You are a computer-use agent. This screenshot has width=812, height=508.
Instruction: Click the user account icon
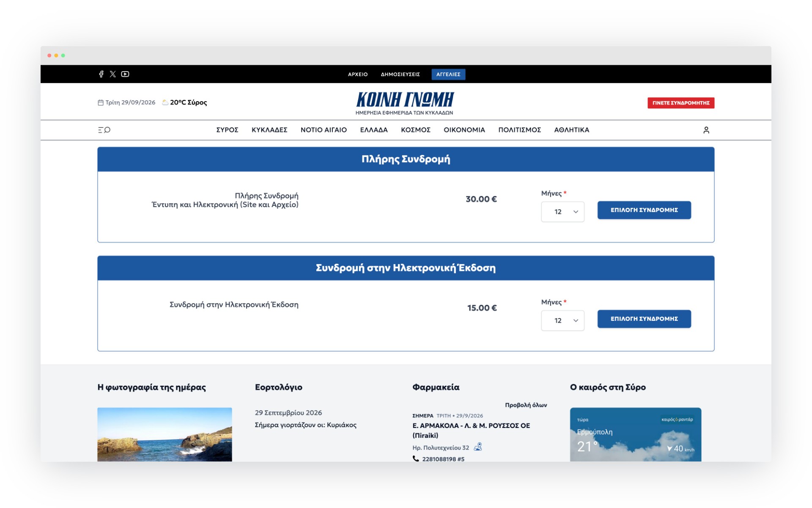706,130
